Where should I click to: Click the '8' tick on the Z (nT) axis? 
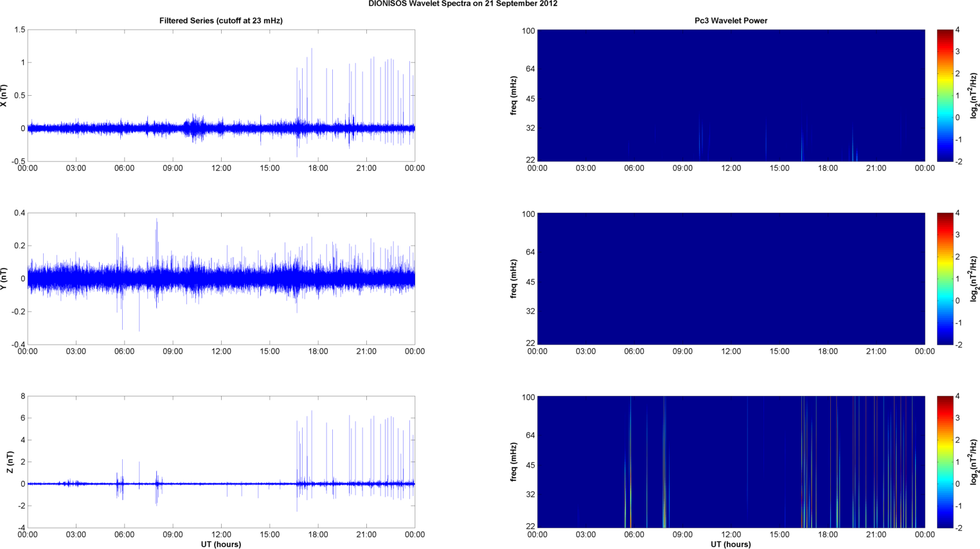pos(22,397)
